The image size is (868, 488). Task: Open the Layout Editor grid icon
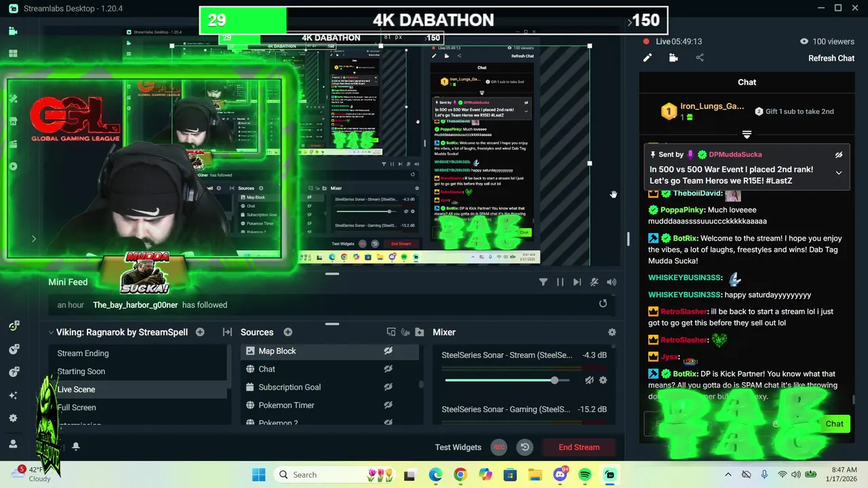(x=13, y=54)
